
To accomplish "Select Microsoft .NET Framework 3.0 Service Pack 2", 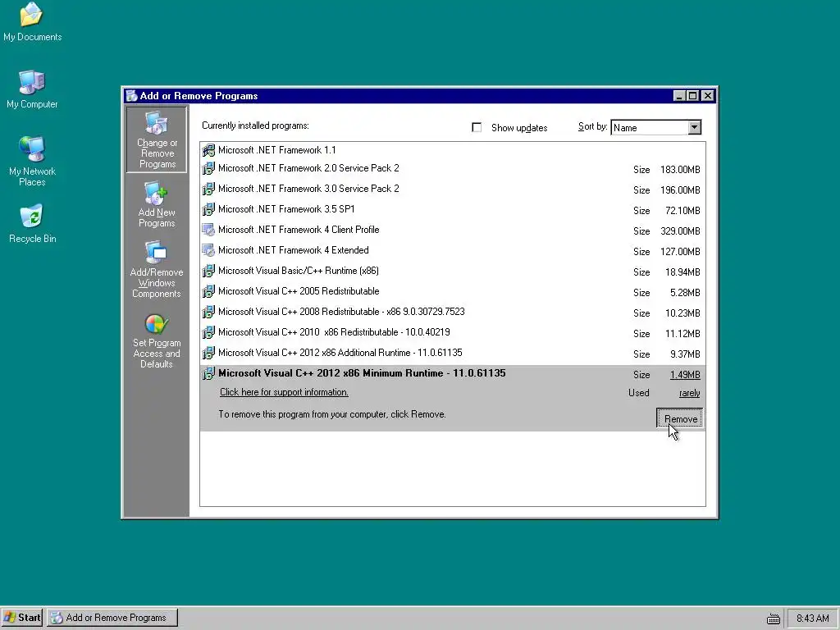I will (453, 189).
